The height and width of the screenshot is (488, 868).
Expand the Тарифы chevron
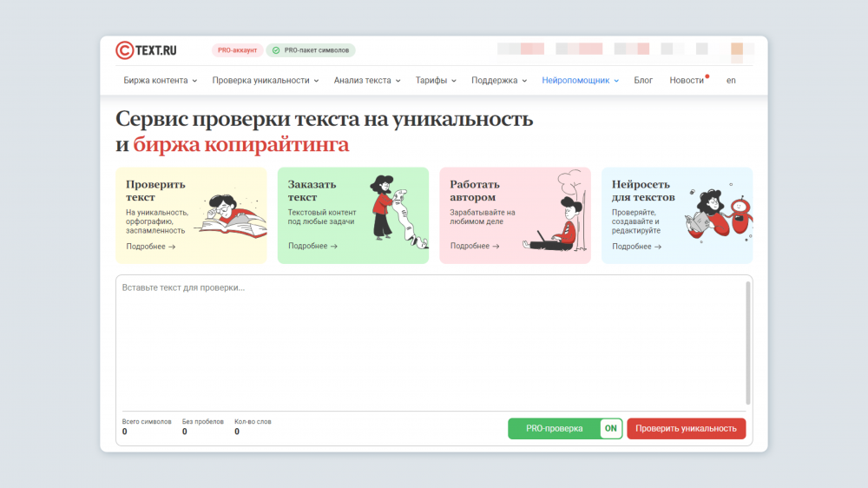tap(453, 81)
